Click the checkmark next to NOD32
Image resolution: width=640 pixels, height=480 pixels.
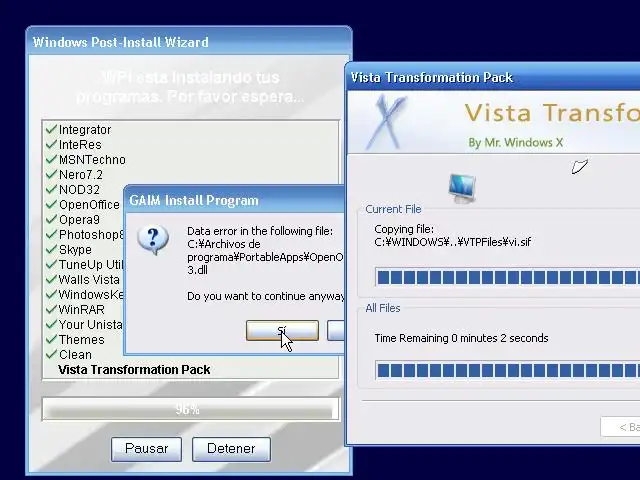(51, 189)
